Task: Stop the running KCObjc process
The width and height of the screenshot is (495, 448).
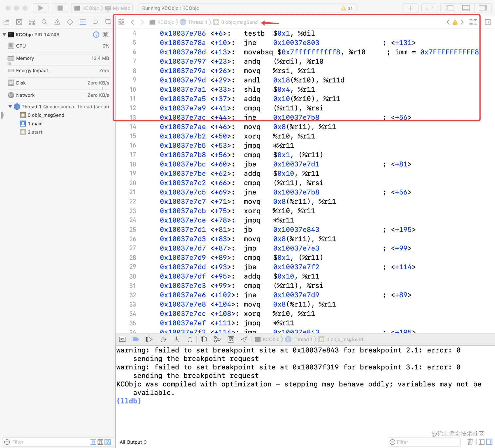Action: [x=60, y=8]
